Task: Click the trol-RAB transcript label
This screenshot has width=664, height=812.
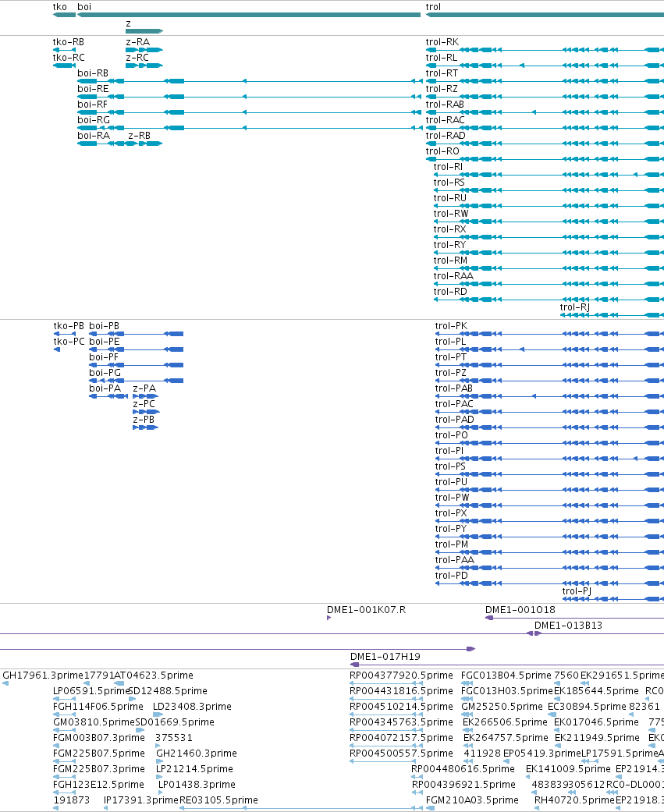Action: (445, 104)
